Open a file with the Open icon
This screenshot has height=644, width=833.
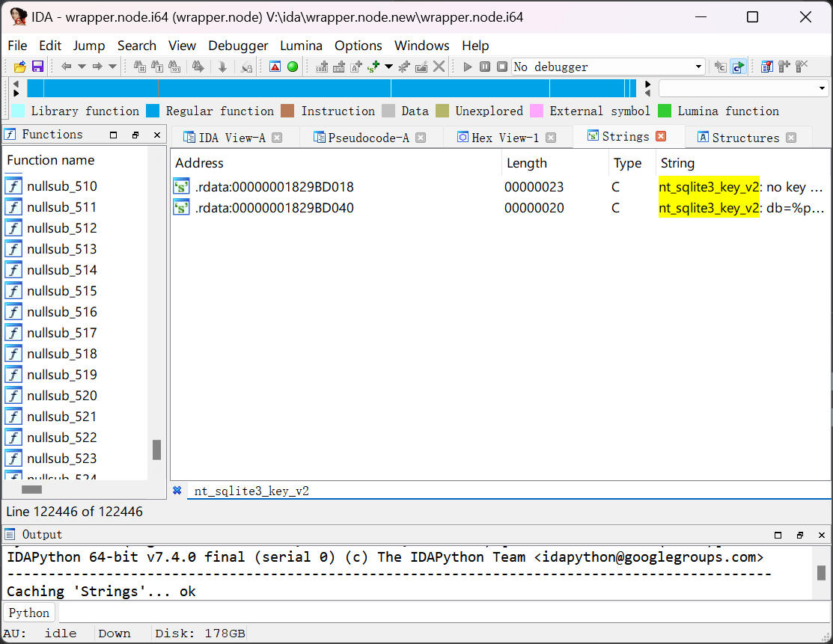click(x=19, y=67)
